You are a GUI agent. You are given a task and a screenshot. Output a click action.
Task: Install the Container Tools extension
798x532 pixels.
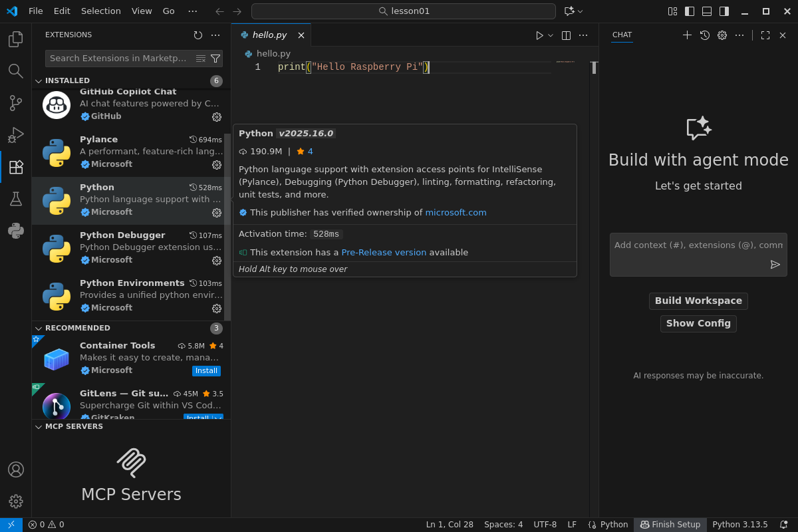pyautogui.click(x=206, y=371)
